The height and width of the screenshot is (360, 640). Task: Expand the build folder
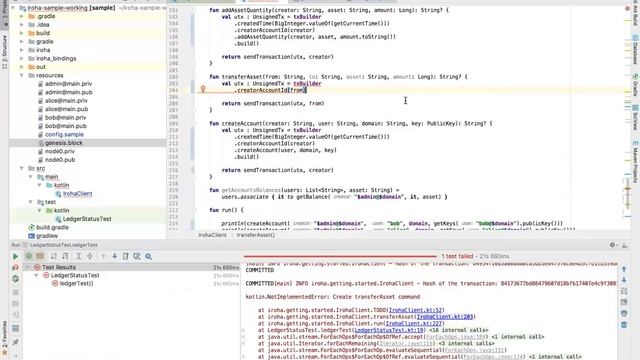pos(22,33)
